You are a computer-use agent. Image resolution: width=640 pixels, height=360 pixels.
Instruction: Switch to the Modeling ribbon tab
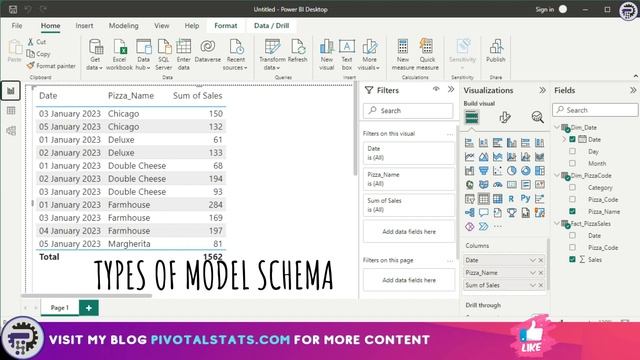click(123, 26)
